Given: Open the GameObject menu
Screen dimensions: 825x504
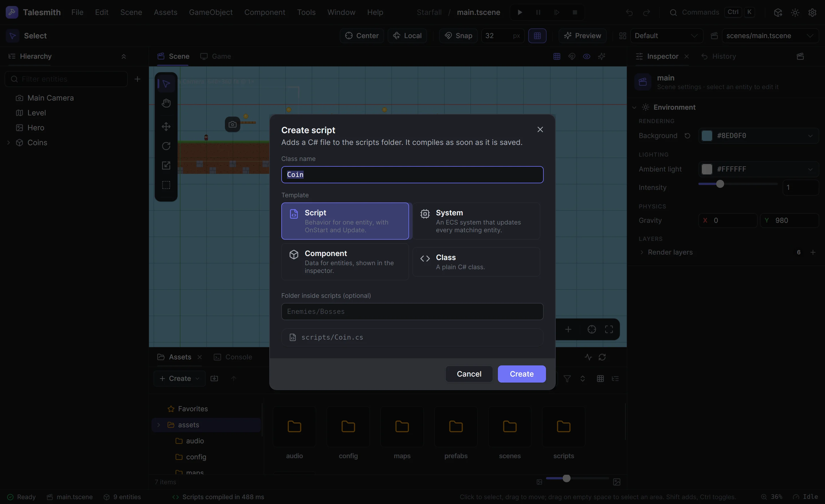Looking at the screenshot, I should tap(211, 12).
